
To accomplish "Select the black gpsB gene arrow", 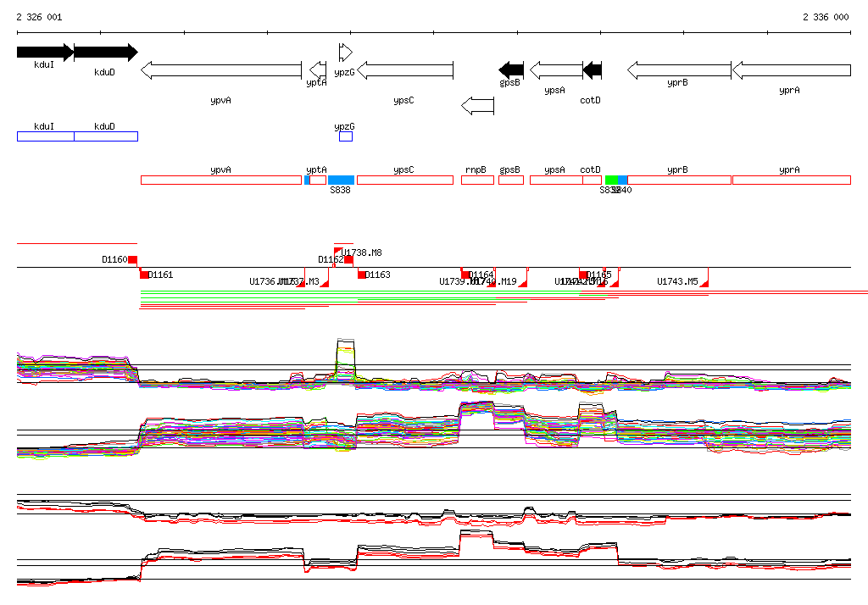I will 511,70.
